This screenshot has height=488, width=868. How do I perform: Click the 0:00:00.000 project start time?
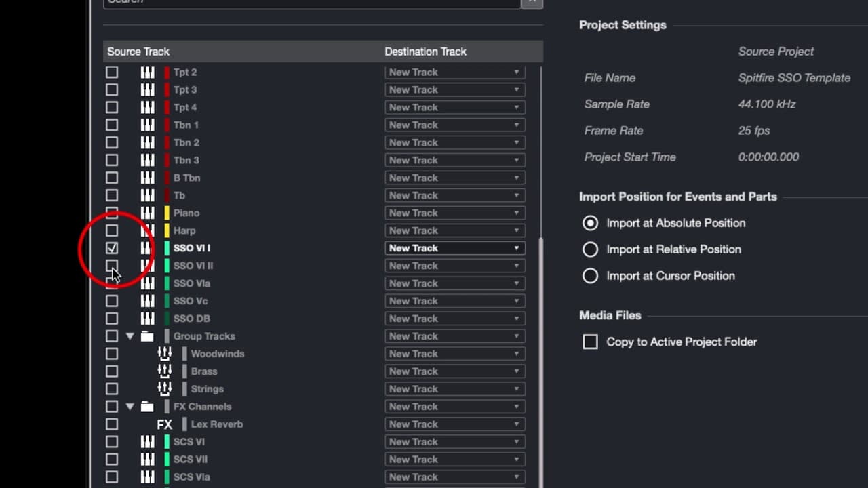pos(769,157)
